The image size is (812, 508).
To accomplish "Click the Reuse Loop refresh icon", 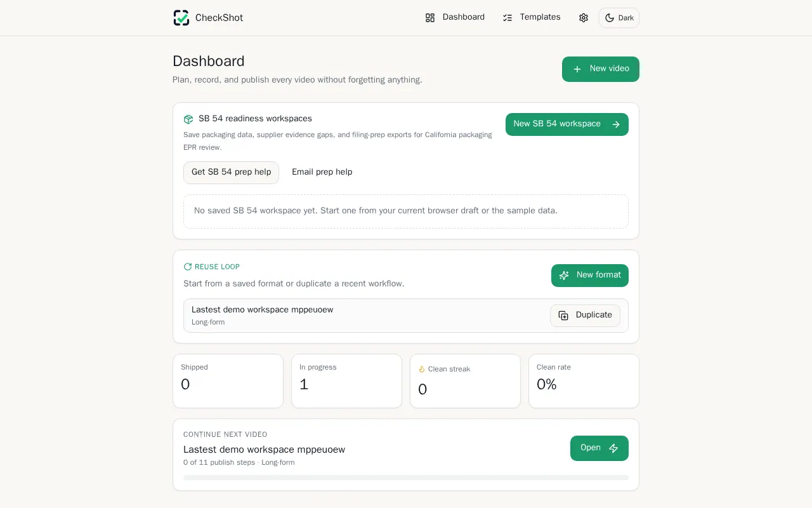I will click(x=188, y=267).
